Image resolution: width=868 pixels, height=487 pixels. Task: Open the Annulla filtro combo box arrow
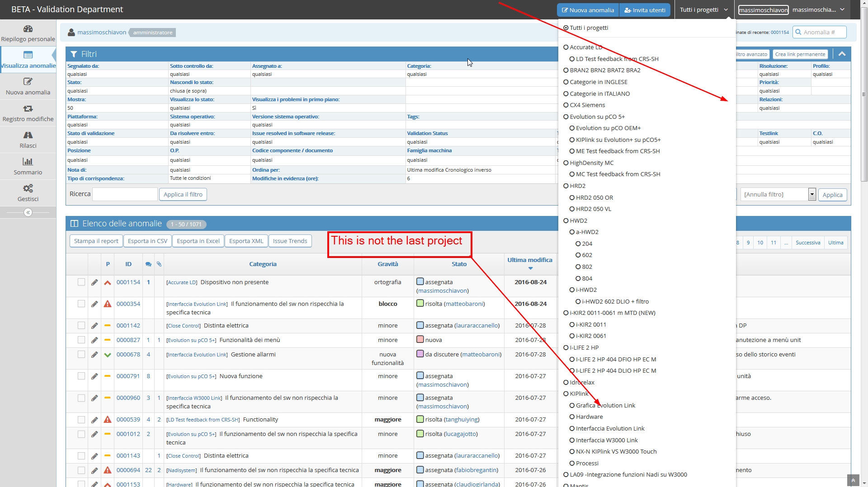(x=812, y=195)
